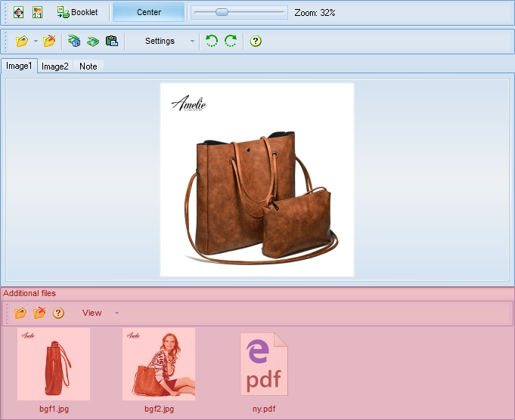Add file in Additional files panel
The image size is (515, 420).
[x=20, y=313]
